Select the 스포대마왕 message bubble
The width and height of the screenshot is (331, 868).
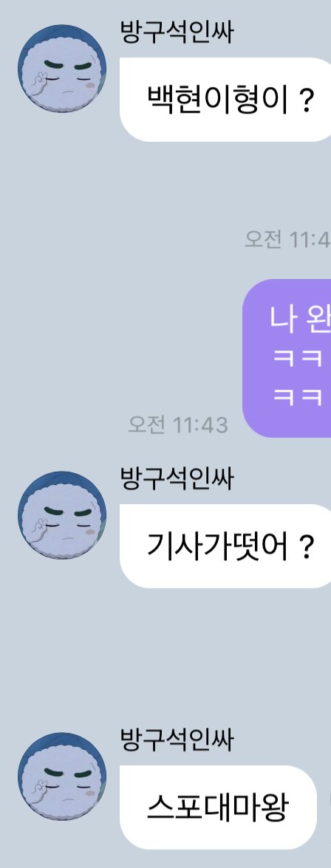pos(218,807)
